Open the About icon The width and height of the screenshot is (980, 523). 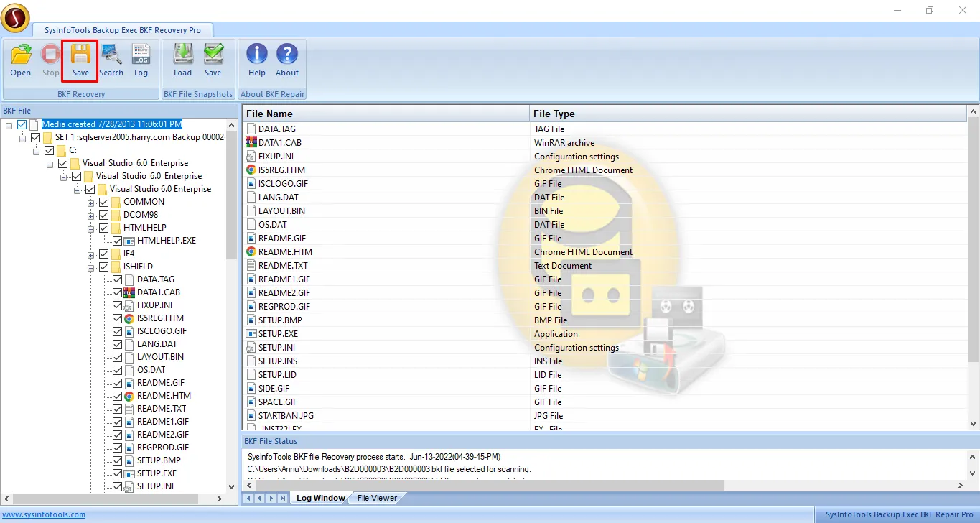point(287,55)
